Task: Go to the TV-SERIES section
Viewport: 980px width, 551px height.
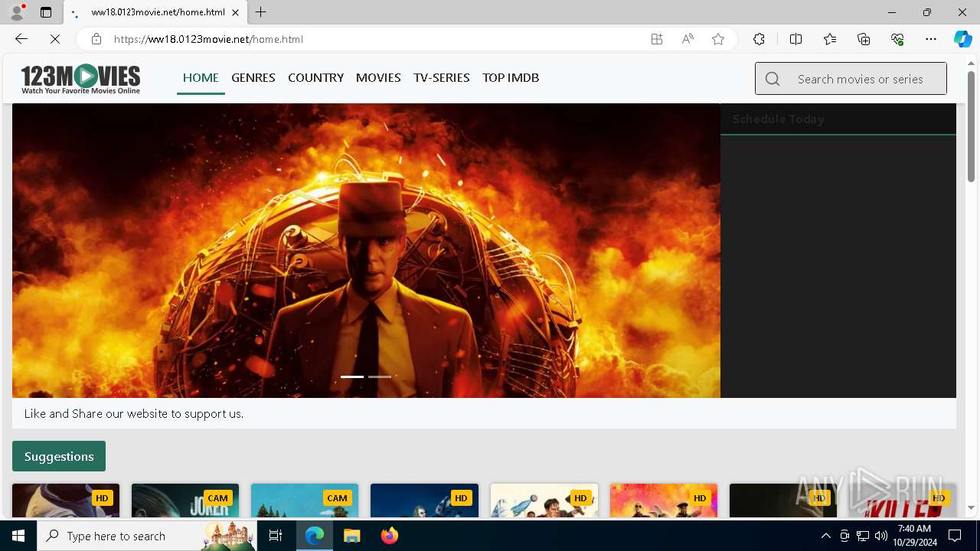Action: coord(442,77)
